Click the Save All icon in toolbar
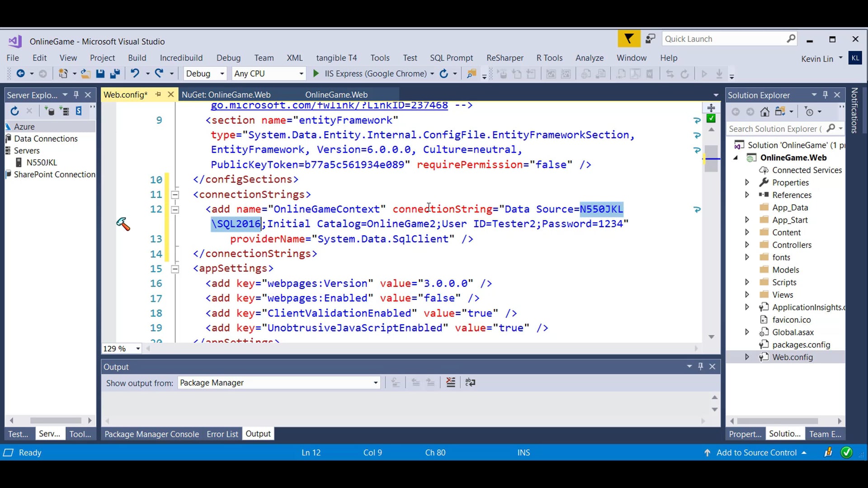The width and height of the screenshot is (868, 488). pos(115,73)
